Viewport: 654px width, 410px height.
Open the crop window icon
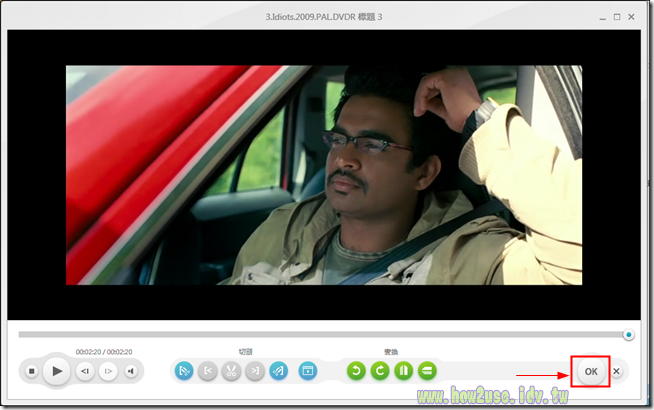308,371
